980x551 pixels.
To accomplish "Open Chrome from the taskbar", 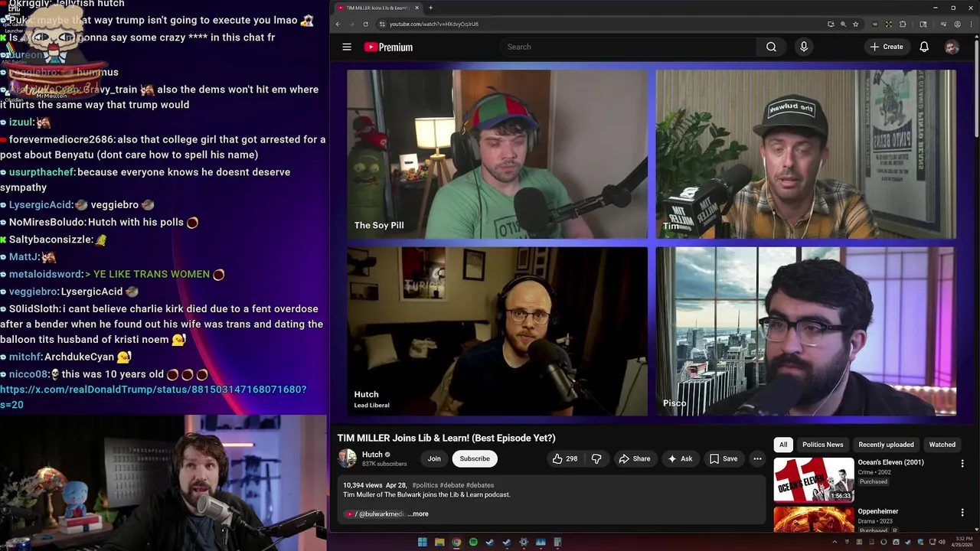I will tap(456, 543).
